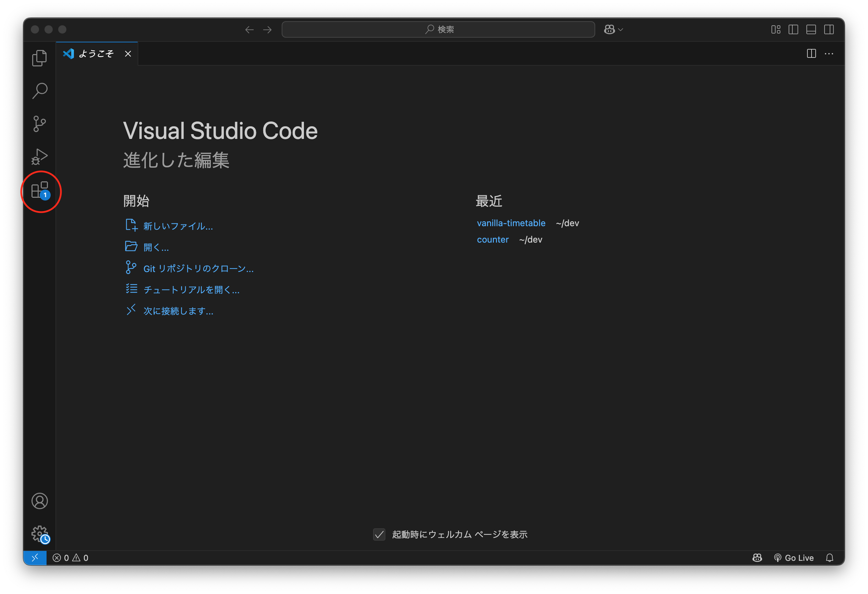Screen dimensions: 868x594
Task: Toggle the bottom panel visibility
Action: [811, 29]
